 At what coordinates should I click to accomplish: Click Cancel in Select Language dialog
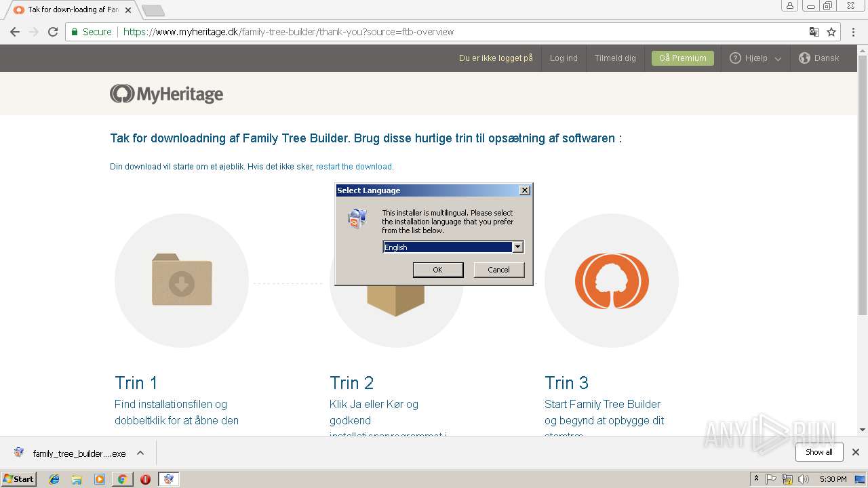tap(498, 270)
